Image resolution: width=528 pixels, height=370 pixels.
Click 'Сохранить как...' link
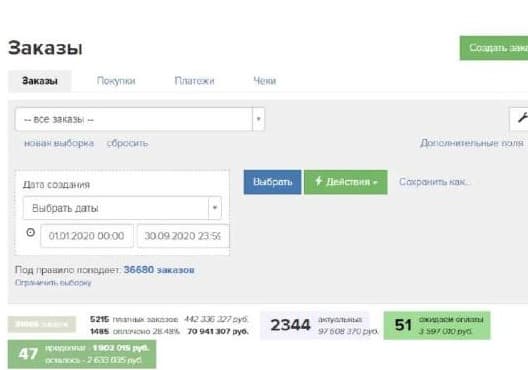point(435,182)
